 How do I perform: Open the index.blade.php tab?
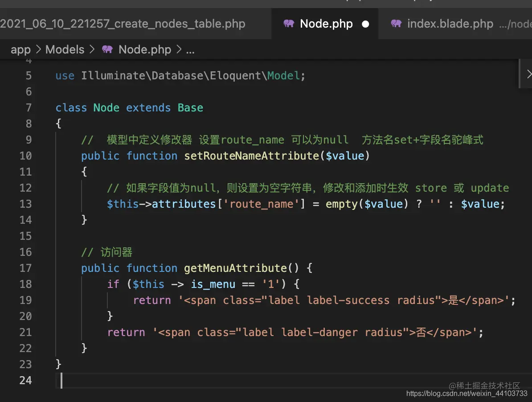point(455,24)
